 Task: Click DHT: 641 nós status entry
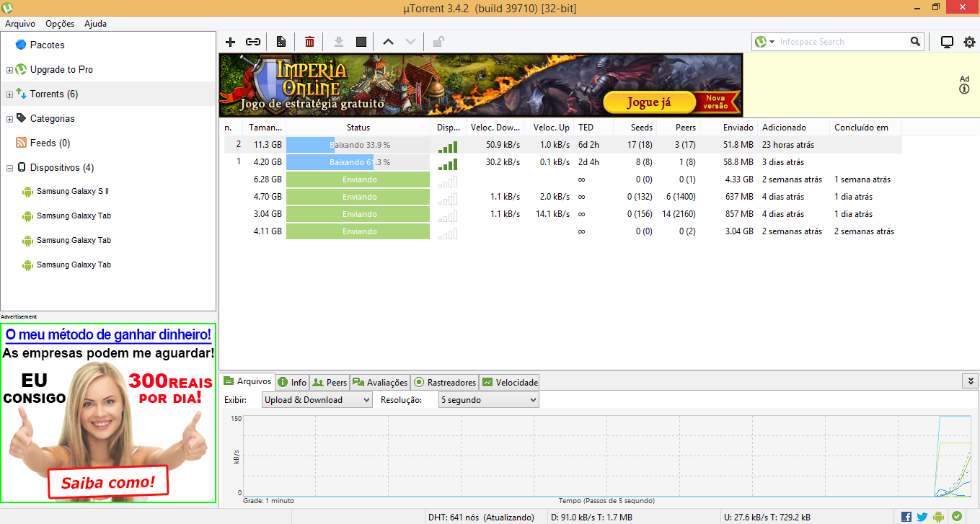pyautogui.click(x=481, y=517)
